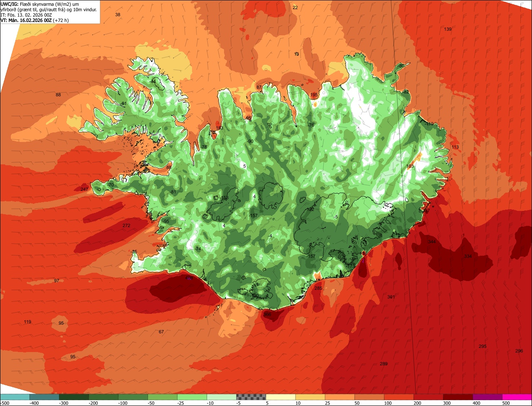Click the -300 label on the legend

[x=64, y=403]
